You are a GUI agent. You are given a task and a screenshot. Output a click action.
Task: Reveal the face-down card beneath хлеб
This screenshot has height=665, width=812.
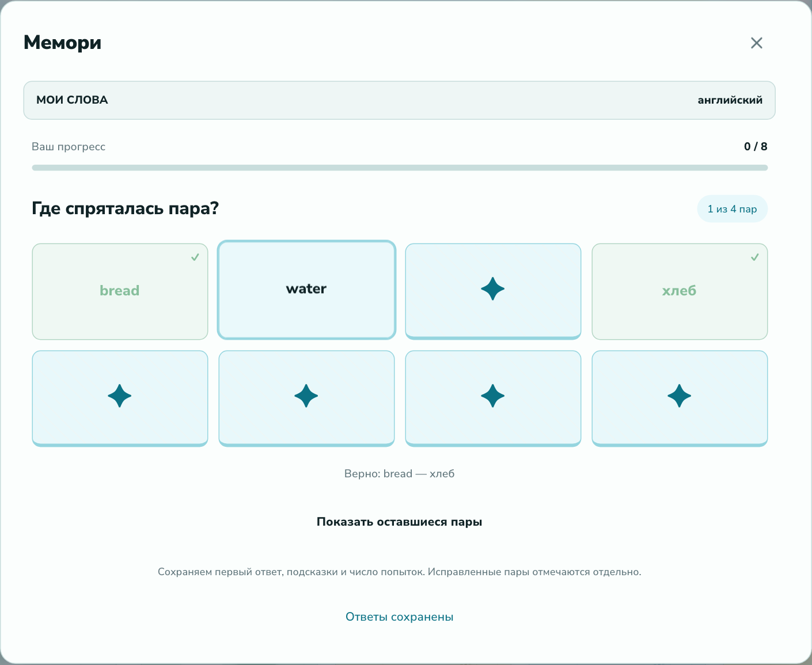680,398
